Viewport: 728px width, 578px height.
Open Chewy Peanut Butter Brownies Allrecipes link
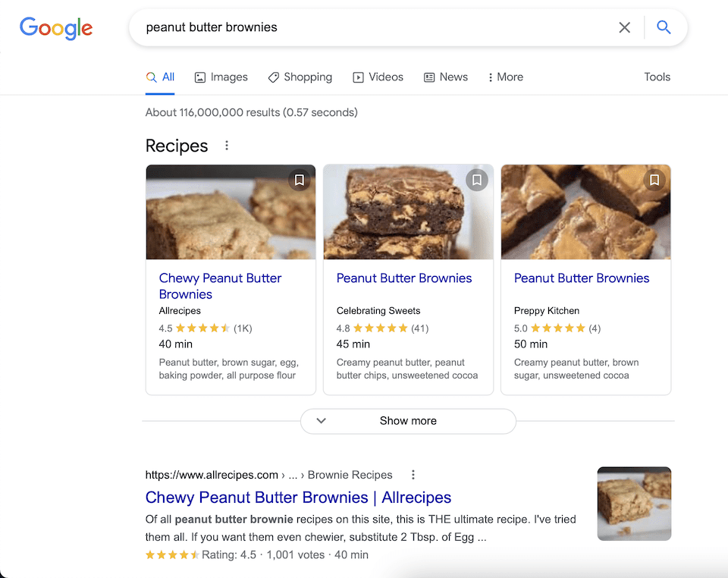coord(298,498)
